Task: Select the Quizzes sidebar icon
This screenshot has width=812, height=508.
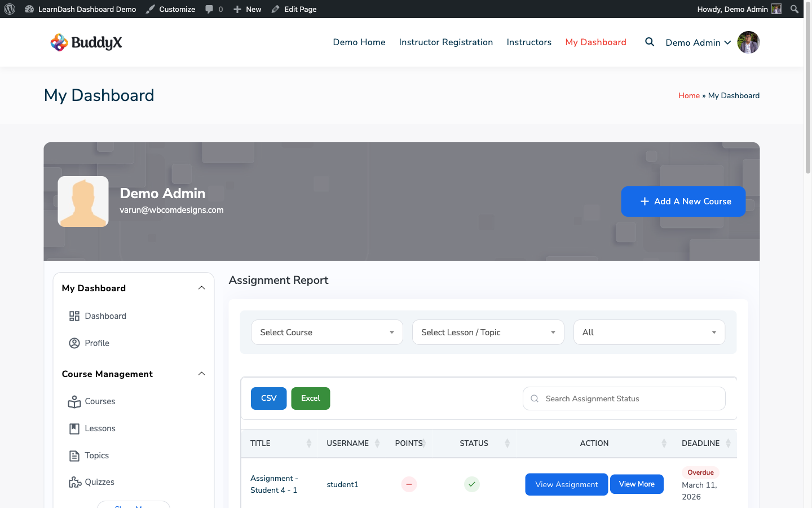Action: [74, 481]
